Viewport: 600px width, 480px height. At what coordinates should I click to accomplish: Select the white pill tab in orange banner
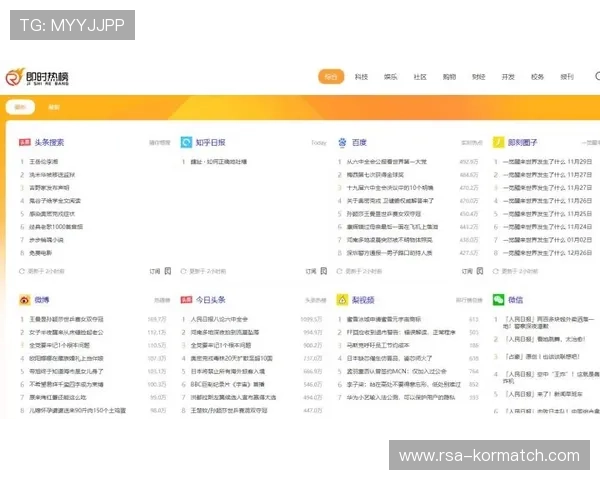coord(20,107)
